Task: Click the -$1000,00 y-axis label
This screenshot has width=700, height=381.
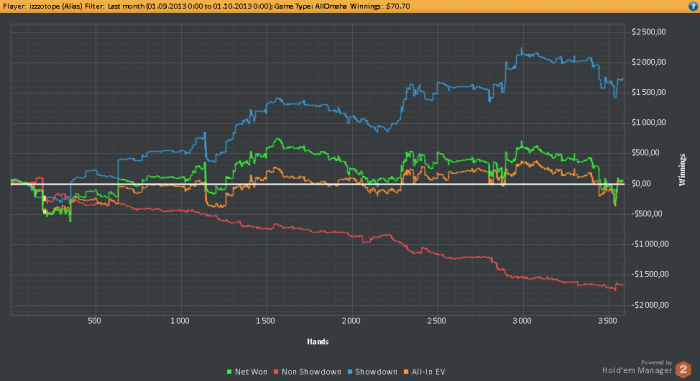Action: 650,244
